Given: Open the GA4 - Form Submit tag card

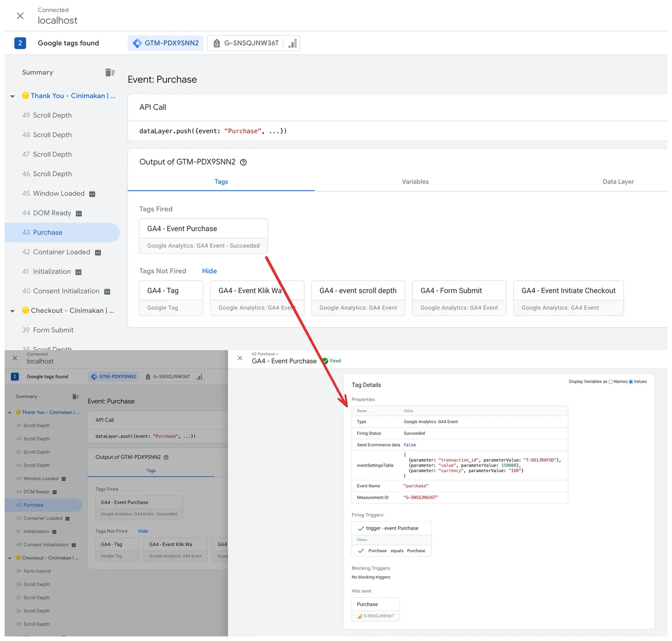Looking at the screenshot, I should pyautogui.click(x=459, y=298).
